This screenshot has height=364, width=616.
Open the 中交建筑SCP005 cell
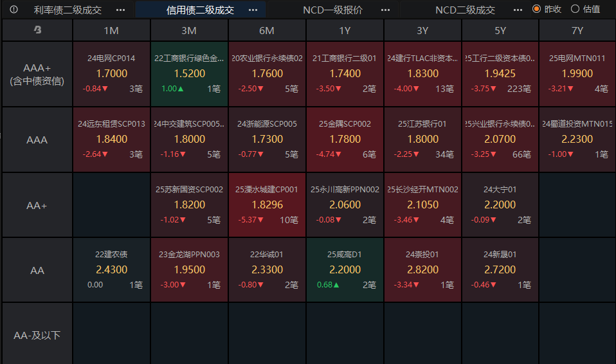pyautogui.click(x=189, y=140)
